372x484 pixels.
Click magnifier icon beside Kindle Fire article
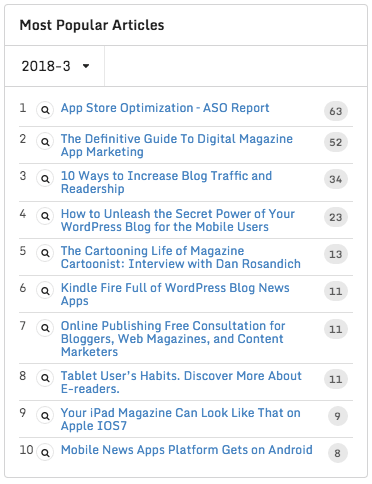(45, 290)
